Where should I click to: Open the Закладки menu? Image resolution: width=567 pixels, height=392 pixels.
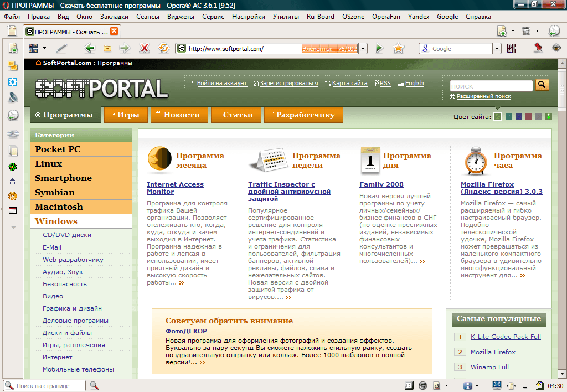point(114,17)
